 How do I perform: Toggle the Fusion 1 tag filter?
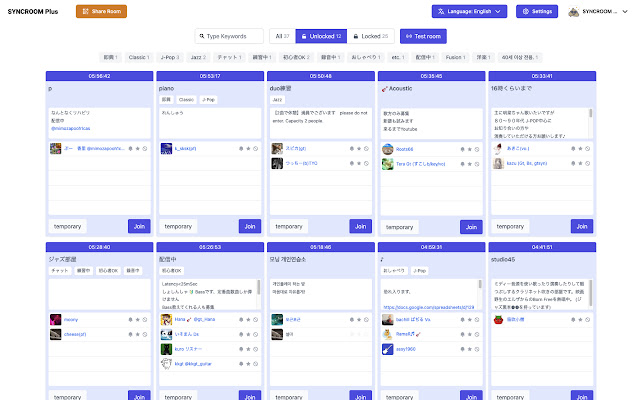coord(456,58)
